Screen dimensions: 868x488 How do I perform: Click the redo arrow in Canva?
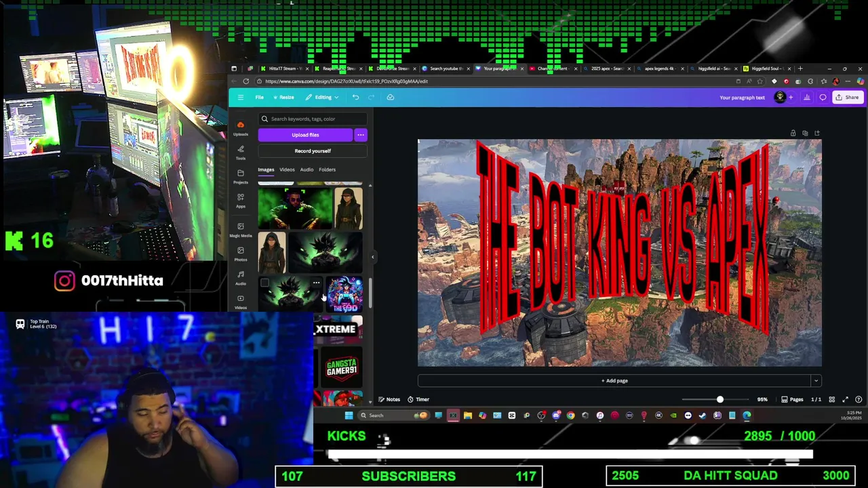(x=371, y=98)
